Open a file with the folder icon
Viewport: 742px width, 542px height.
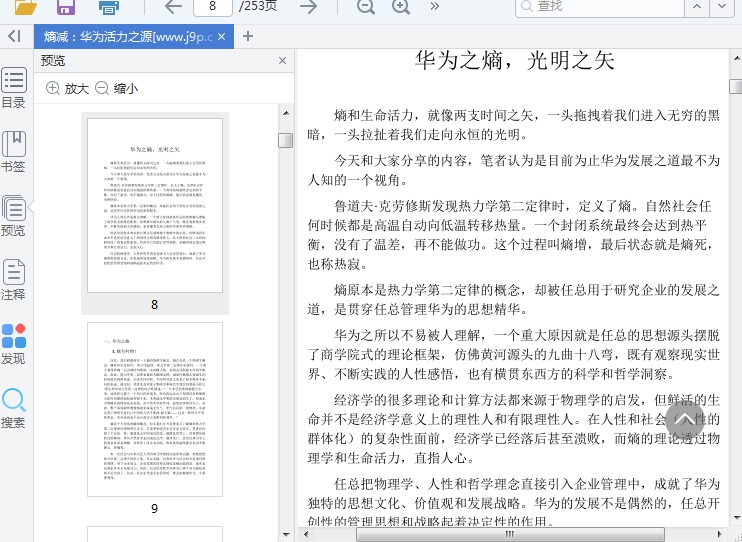coord(26,7)
